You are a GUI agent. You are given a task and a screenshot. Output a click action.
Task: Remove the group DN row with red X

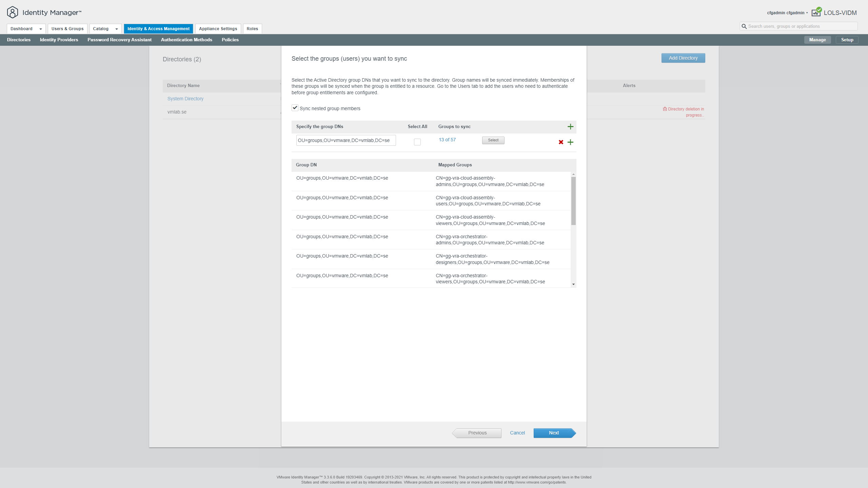[x=561, y=142]
